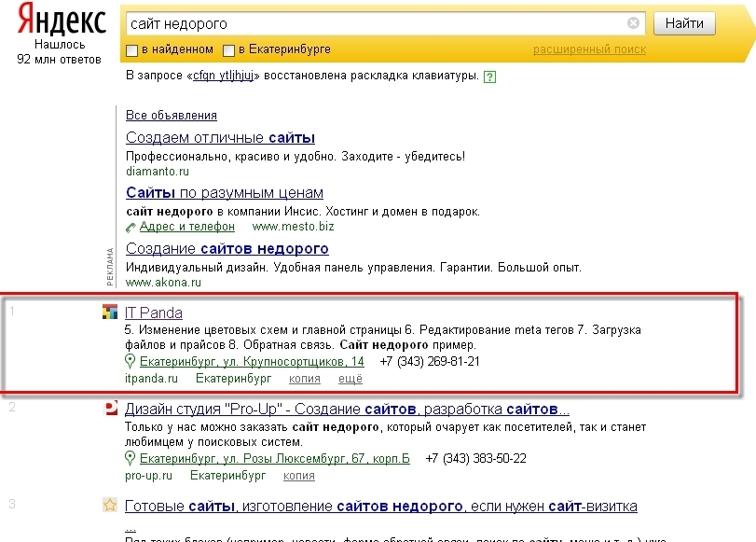Click the '92 млн ответов' count text
756x542 pixels.
point(60,60)
